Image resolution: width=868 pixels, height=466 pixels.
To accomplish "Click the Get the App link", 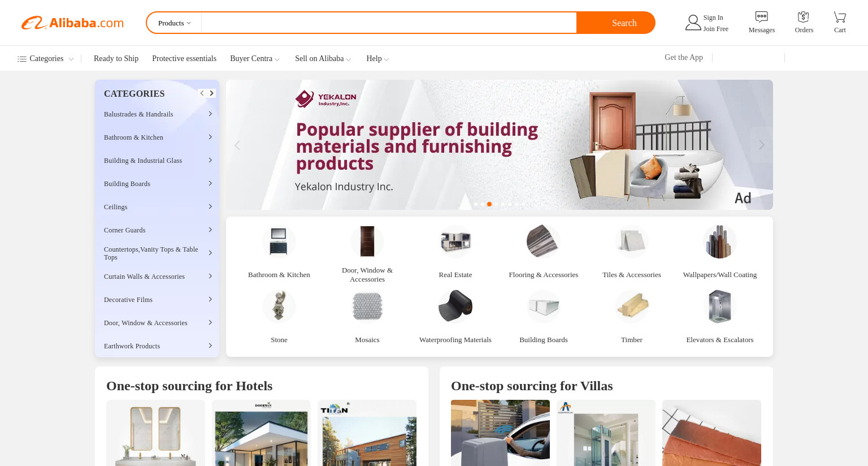I will click(684, 58).
